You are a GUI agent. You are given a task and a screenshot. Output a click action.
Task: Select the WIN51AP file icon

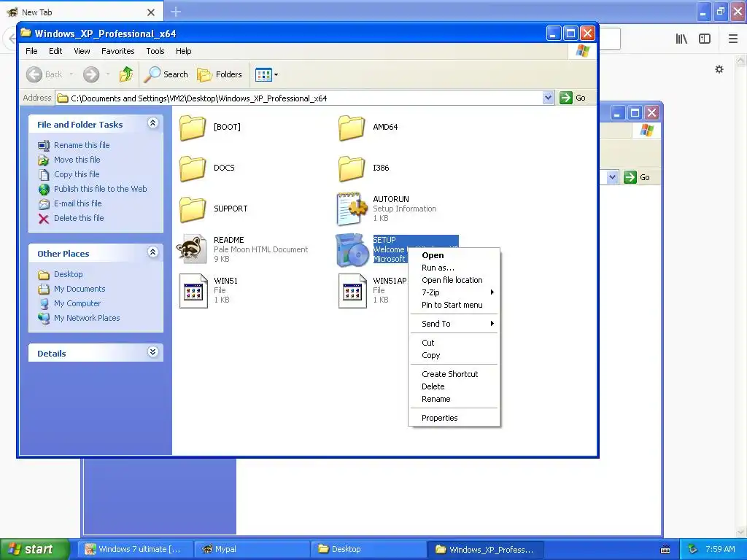(352, 290)
